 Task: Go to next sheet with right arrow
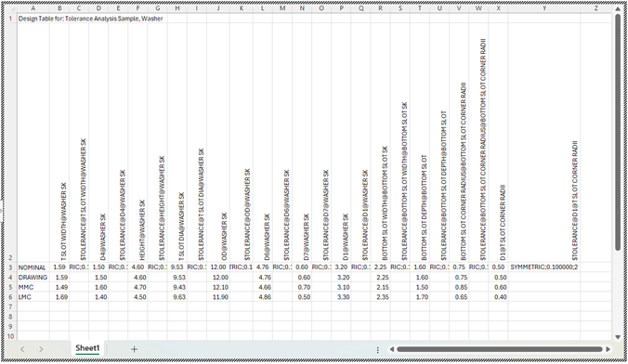tap(41, 349)
